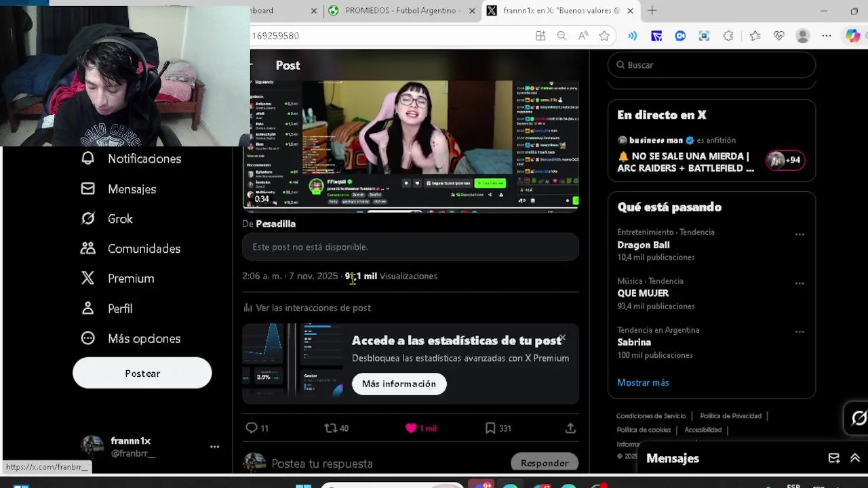Close the frannn1x en X tab
The image size is (868, 488).
[x=630, y=11]
